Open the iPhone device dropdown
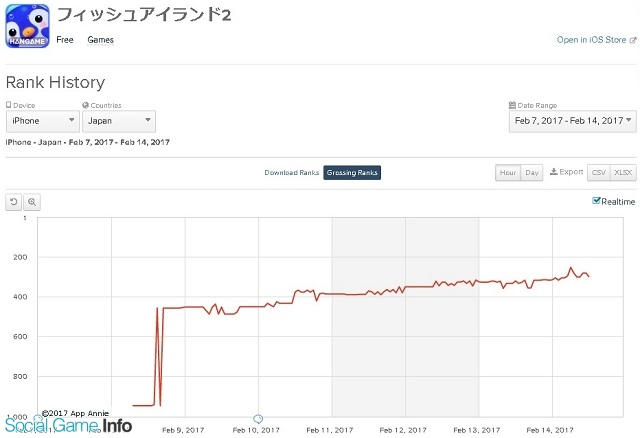640x438 pixels. 43,121
